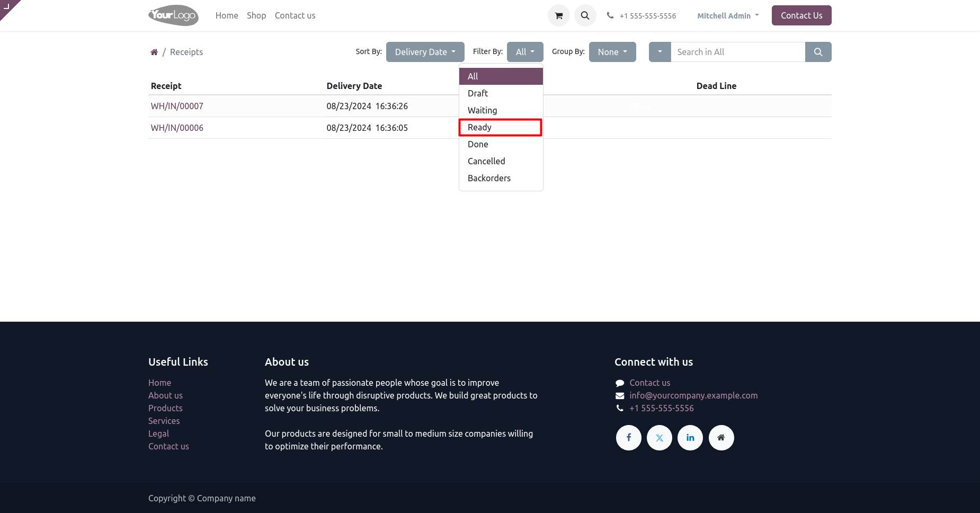Submit search with the magnifier button
The height and width of the screenshot is (513, 980).
(818, 52)
